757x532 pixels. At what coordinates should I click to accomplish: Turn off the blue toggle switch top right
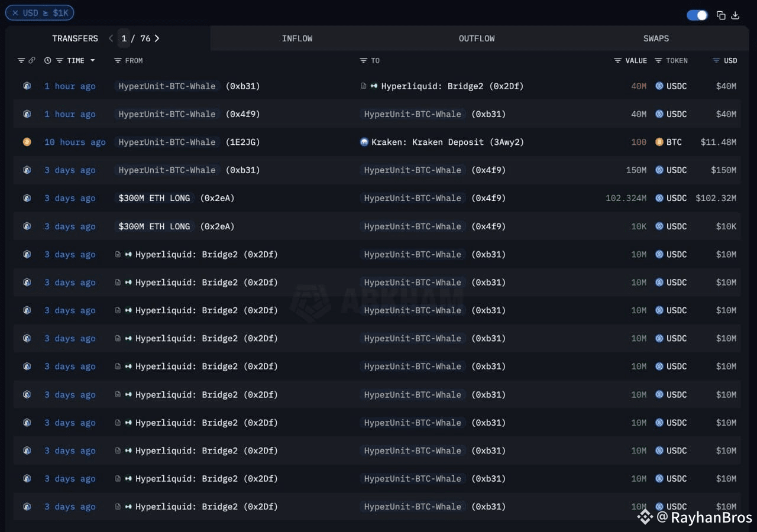coord(697,15)
